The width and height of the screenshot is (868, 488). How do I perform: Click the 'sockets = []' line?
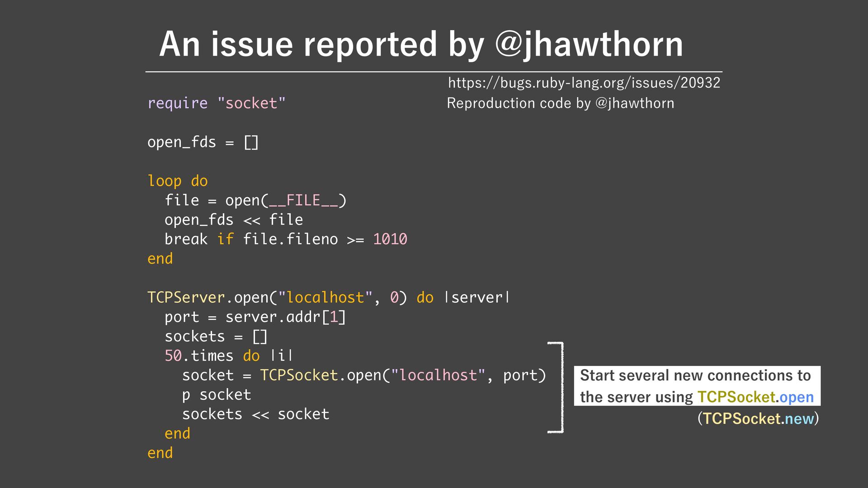216,337
